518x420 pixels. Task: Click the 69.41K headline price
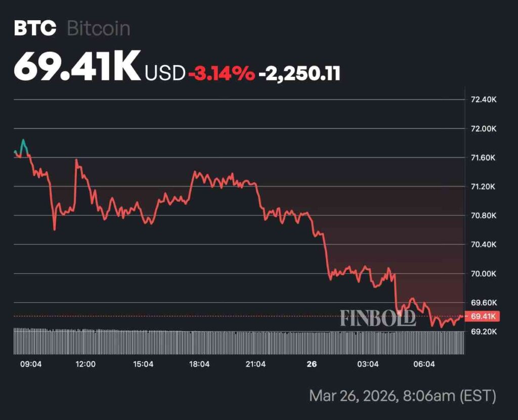pyautogui.click(x=77, y=68)
